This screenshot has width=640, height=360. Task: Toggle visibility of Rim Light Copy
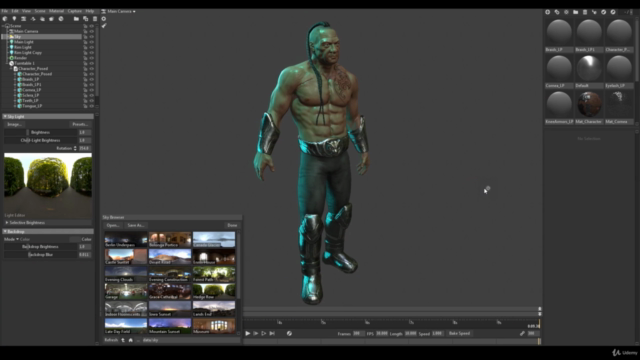tap(91, 53)
